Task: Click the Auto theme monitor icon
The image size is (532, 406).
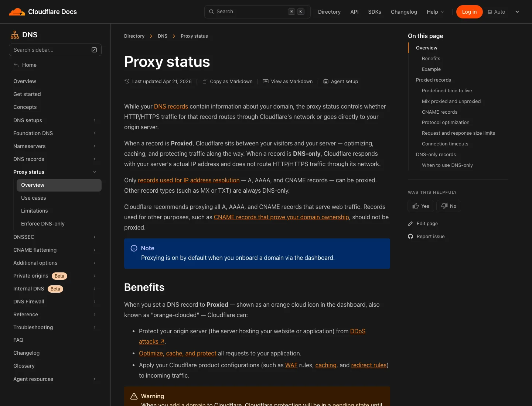Action: tap(490, 12)
